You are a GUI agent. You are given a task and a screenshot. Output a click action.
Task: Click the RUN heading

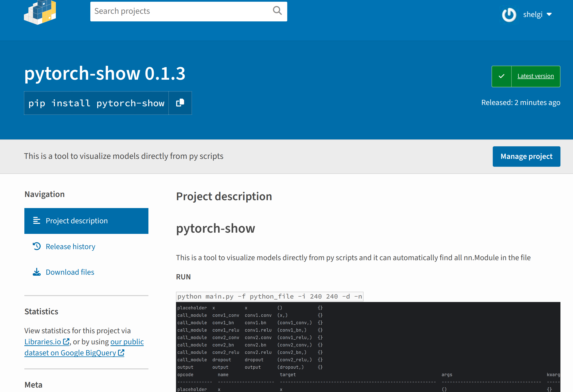[x=183, y=277]
